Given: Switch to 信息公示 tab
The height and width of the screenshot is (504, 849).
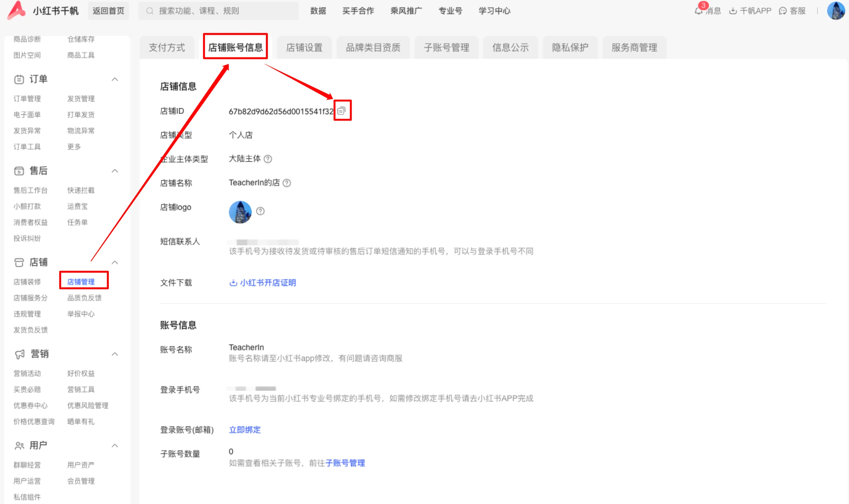Looking at the screenshot, I should [x=511, y=48].
